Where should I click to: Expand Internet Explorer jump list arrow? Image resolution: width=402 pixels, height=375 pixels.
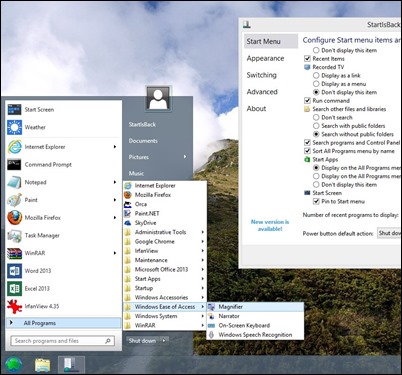[115, 147]
